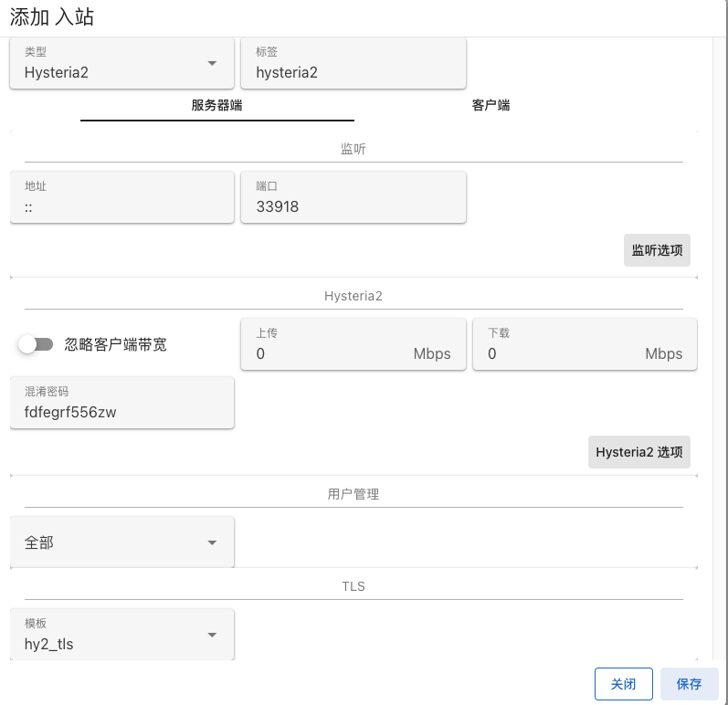The width and height of the screenshot is (728, 705).
Task: Click the arrow icon in 模板 selector
Action: tap(212, 635)
